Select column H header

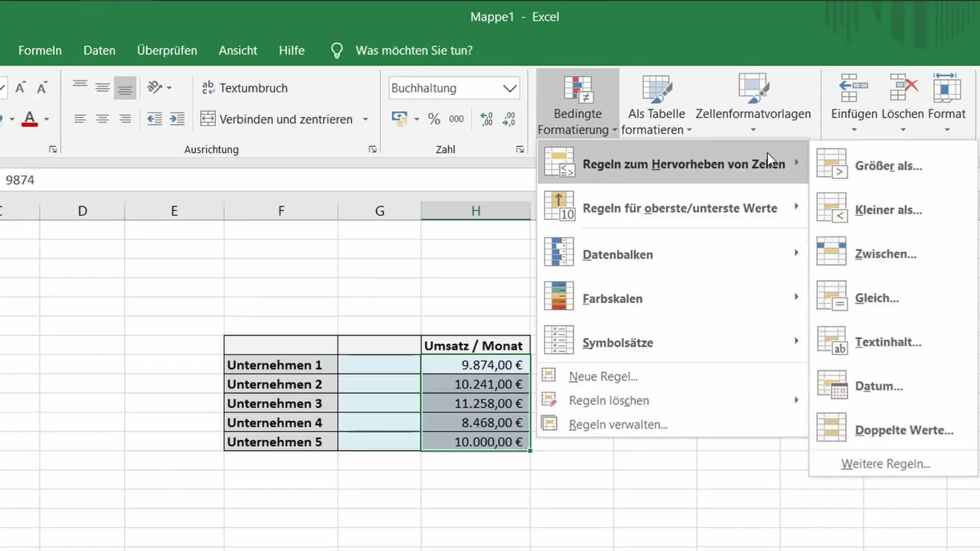coord(475,210)
